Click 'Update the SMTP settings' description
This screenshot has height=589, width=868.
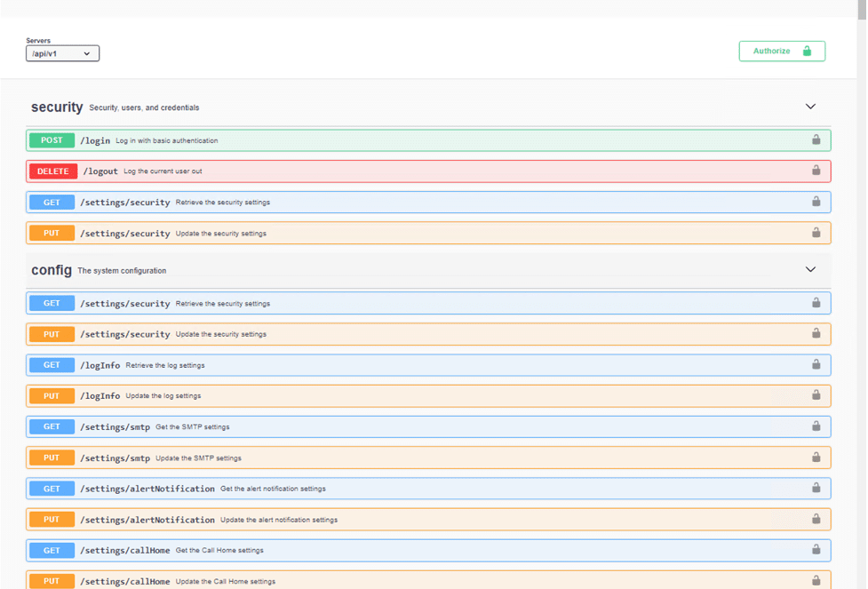198,458
